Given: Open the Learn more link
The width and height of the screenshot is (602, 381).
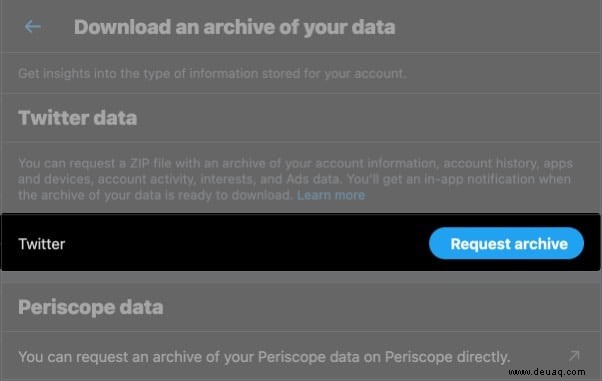Looking at the screenshot, I should coord(331,195).
